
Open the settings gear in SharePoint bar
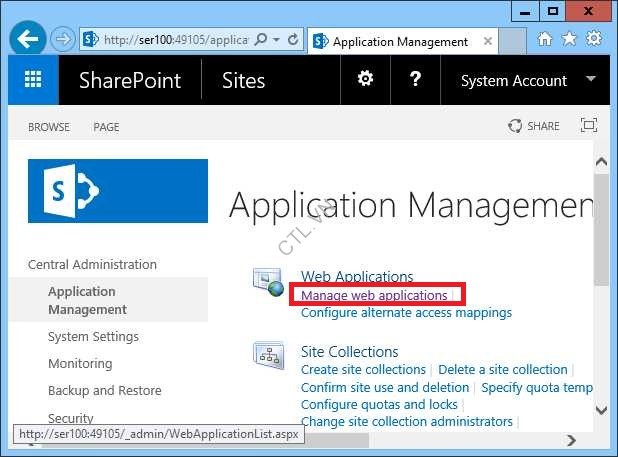[x=366, y=80]
